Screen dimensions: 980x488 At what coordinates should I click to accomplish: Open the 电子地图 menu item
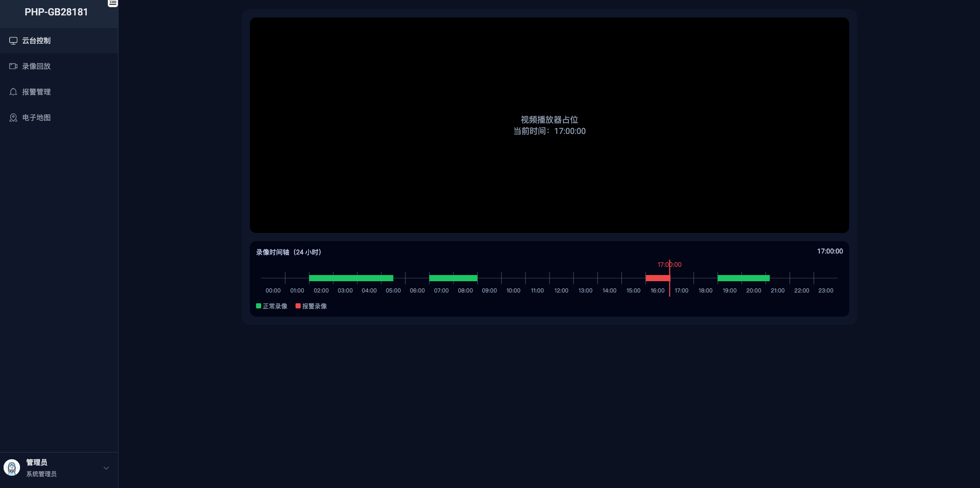(x=36, y=117)
